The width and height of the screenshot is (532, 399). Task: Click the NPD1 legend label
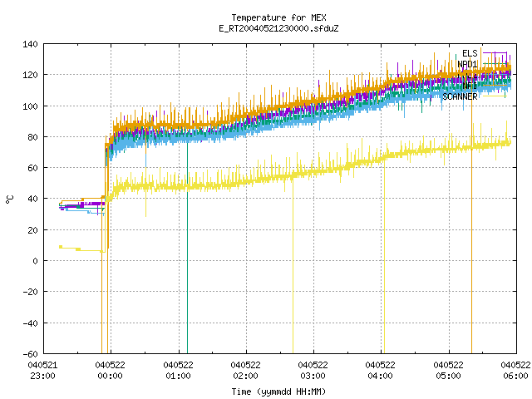coord(467,64)
